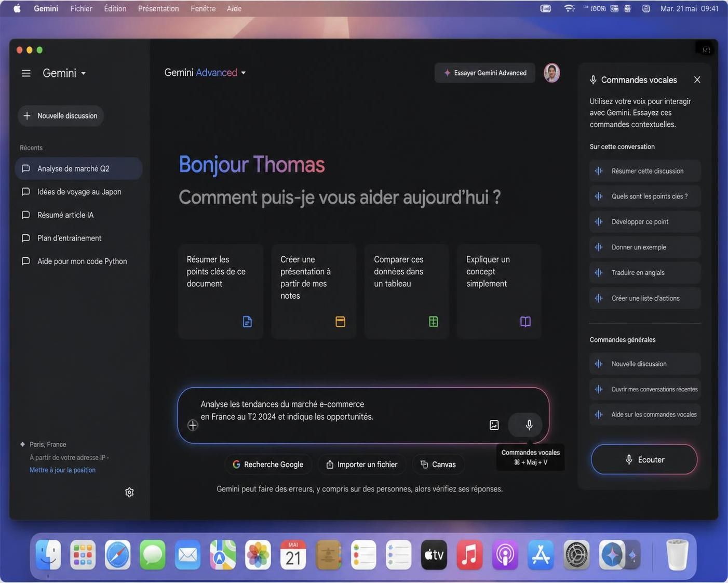Image resolution: width=728 pixels, height=583 pixels.
Task: Choose the Donner un exemple command
Action: pos(645,247)
